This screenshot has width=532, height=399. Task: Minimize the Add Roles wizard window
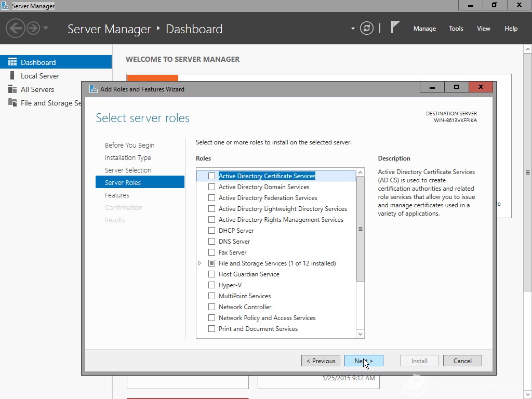[x=432, y=87]
